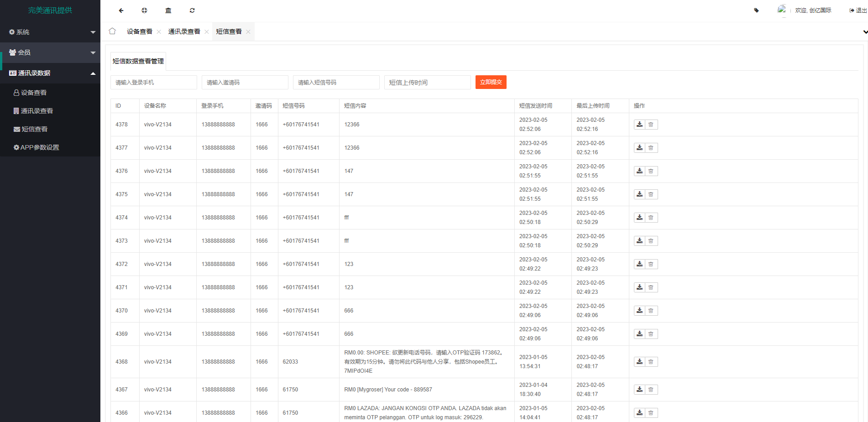Viewport: 868px width, 422px height.
Task: Click the bank building icon in toolbar
Action: pos(168,10)
